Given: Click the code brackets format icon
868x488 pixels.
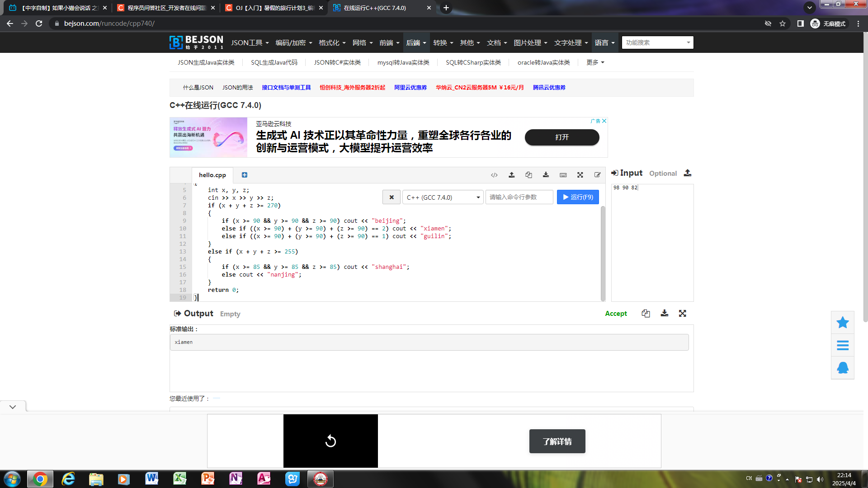Looking at the screenshot, I should tap(494, 175).
